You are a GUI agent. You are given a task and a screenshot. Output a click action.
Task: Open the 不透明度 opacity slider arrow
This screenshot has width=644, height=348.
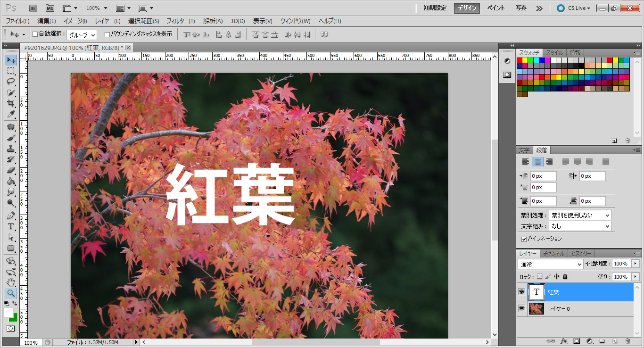[x=636, y=264]
